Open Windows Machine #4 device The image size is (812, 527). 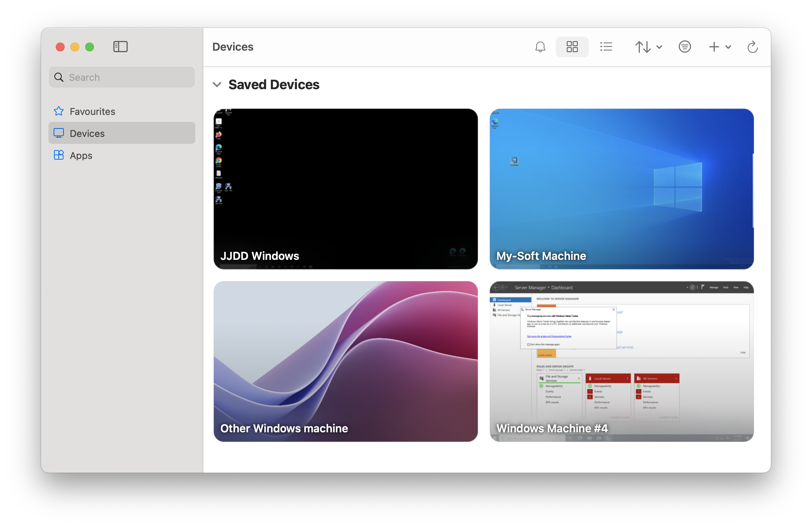[621, 361]
